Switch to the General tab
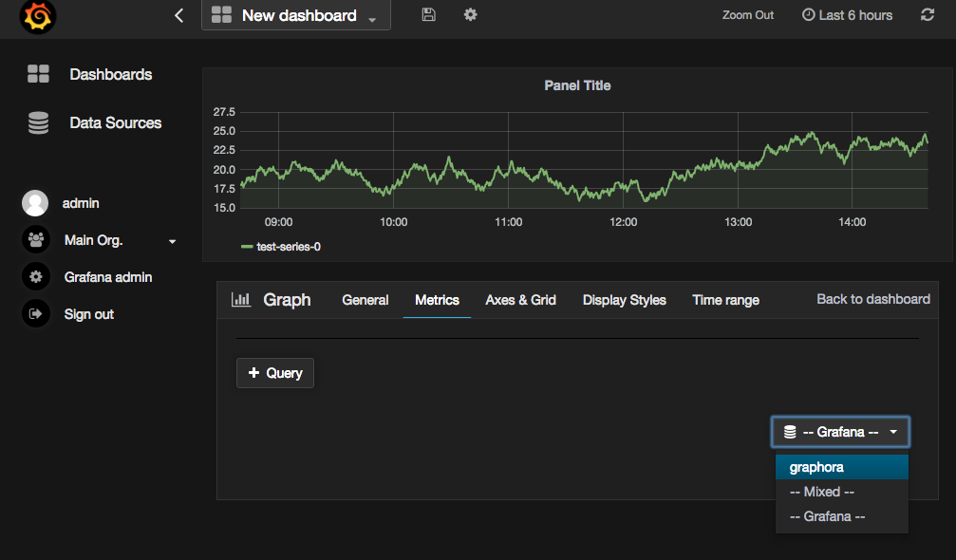Screen dimensions: 956x560 [366, 300]
